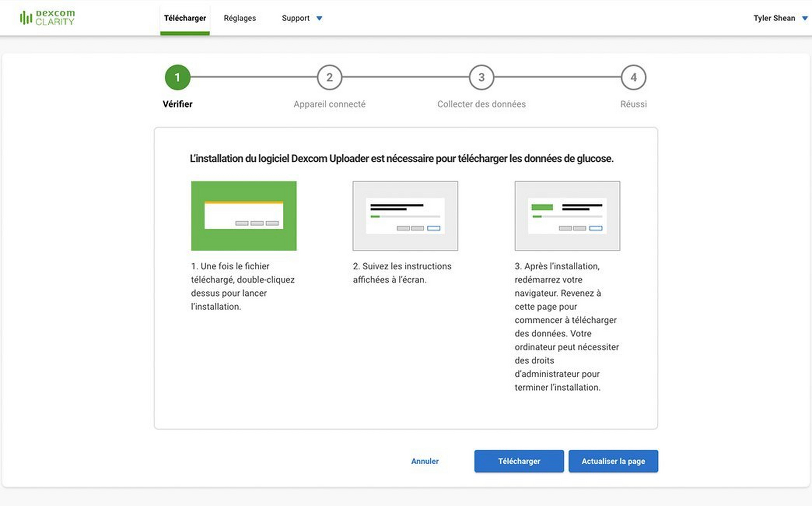Click the on-screen instructions illustration for step 2
Viewport: 812px width, 506px height.
pos(405,216)
